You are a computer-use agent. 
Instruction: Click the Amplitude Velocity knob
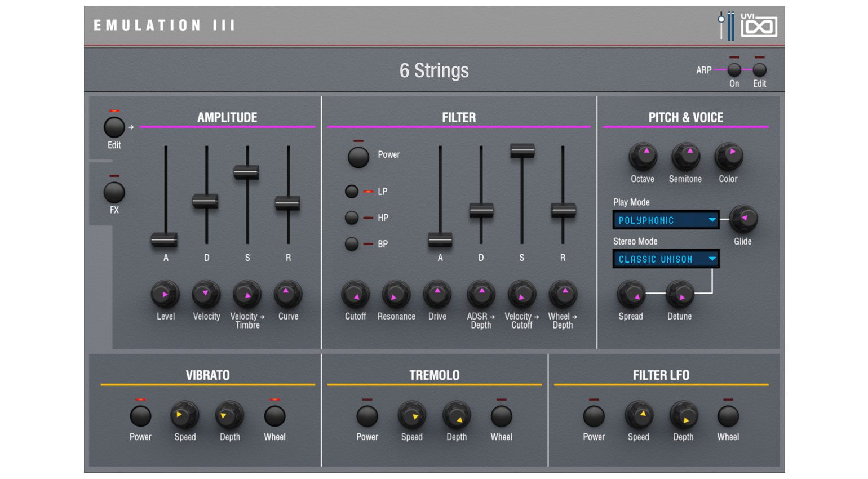coord(206,294)
